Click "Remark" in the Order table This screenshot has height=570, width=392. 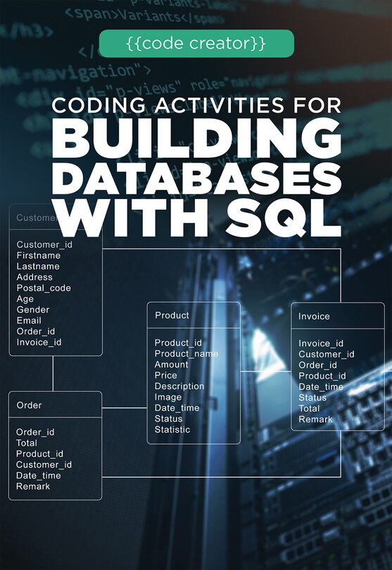click(x=33, y=486)
